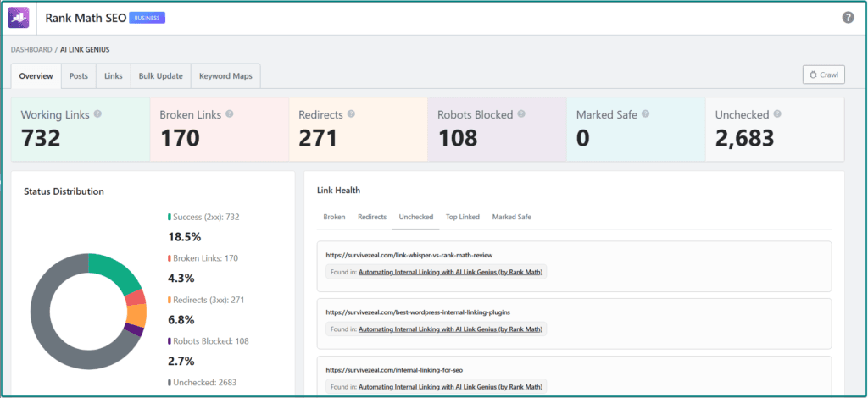Click info icon next to Marked Safe

645,113
